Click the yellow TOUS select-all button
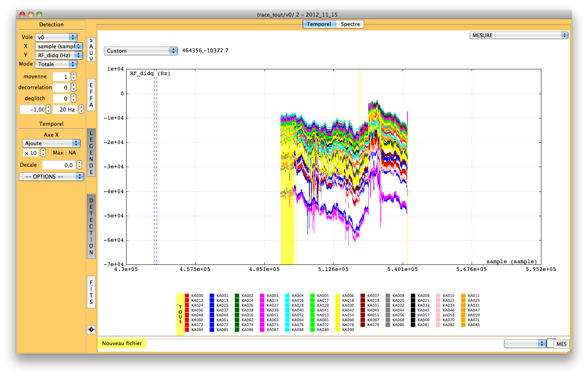This screenshot has height=376, width=588. point(180,314)
